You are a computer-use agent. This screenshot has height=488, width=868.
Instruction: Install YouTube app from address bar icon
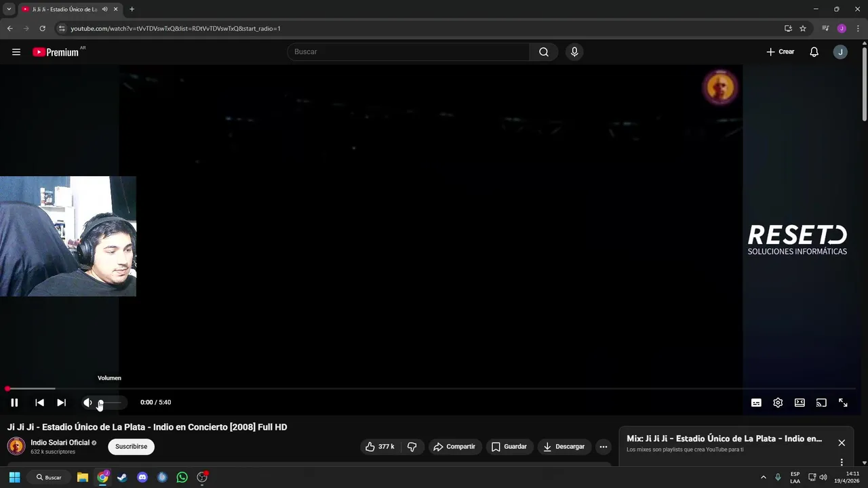[x=788, y=28]
